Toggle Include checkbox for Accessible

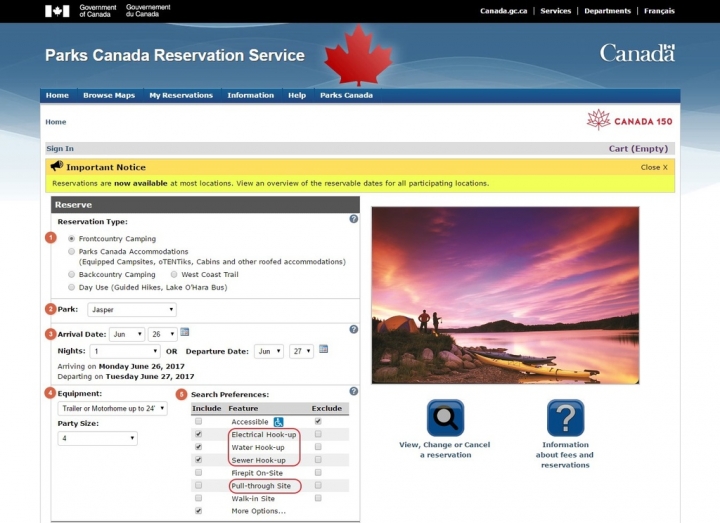[x=198, y=421]
